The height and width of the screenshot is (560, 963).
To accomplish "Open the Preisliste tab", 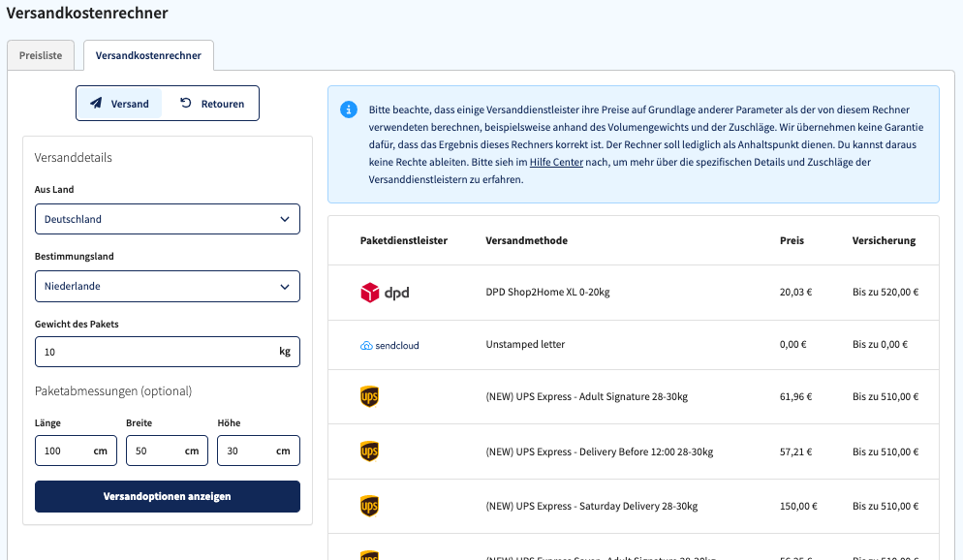I will click(41, 55).
